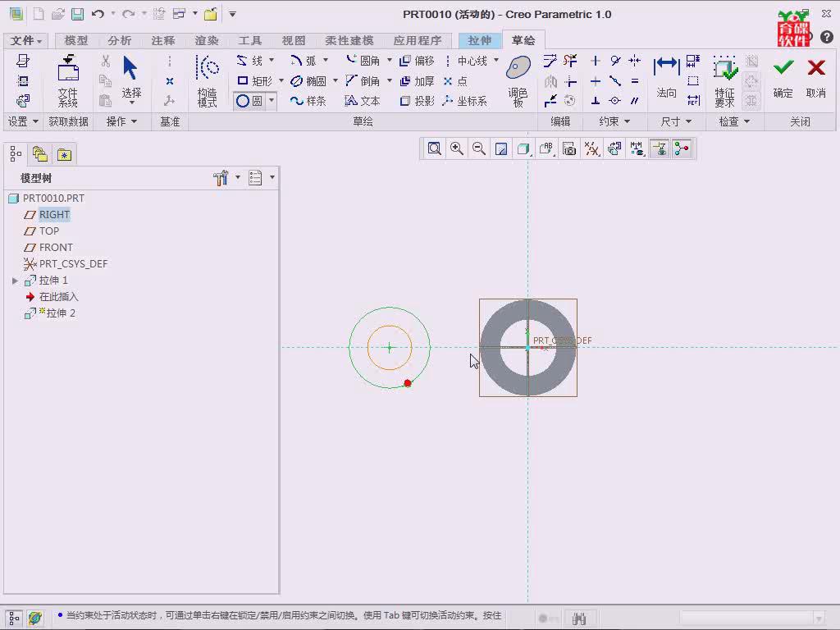Screen dimensions: 840x630
Task: Click the 文本 (text) sketch tool
Action: pyautogui.click(x=363, y=101)
